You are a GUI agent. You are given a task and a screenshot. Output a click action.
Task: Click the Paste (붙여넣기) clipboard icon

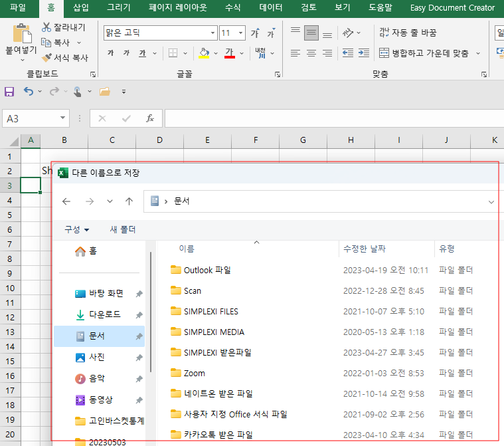tap(22, 33)
